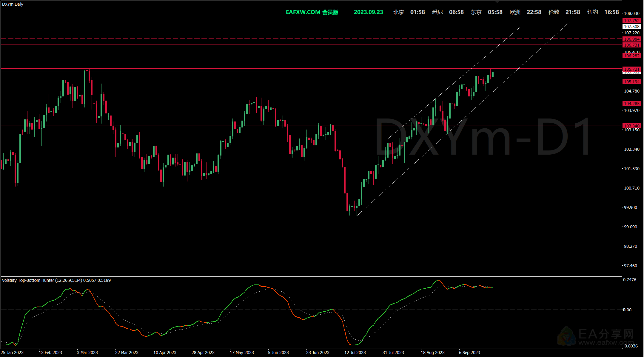
Task: Click the indicator zero level label 0.00
Action: pyautogui.click(x=627, y=310)
